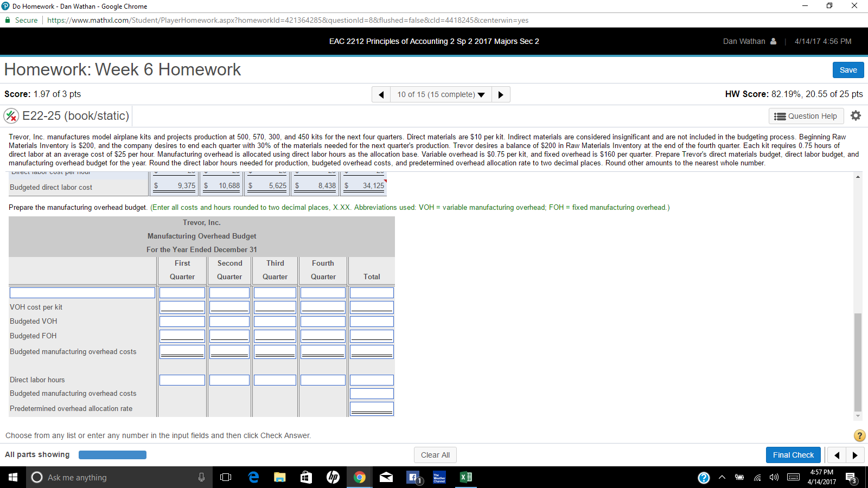Click the yellow help question mark icon

click(859, 435)
